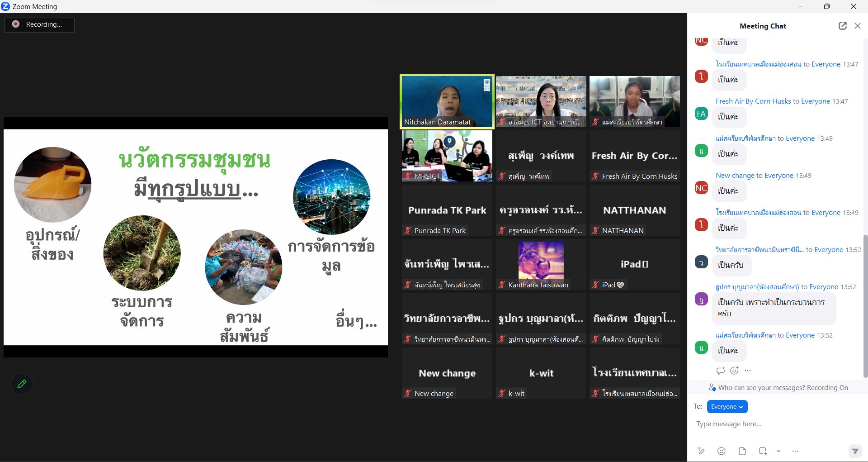Open more actions for last chat message
This screenshot has width=868, height=462.
click(748, 370)
